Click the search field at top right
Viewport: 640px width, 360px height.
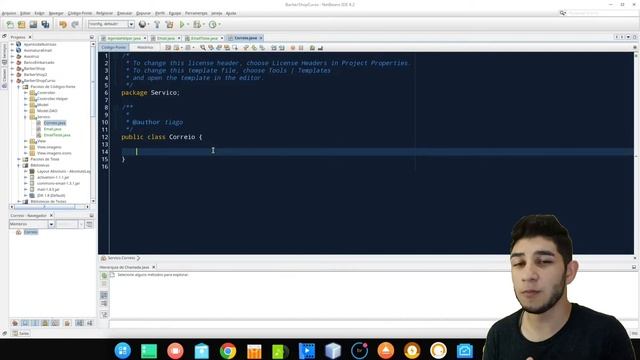click(x=602, y=13)
